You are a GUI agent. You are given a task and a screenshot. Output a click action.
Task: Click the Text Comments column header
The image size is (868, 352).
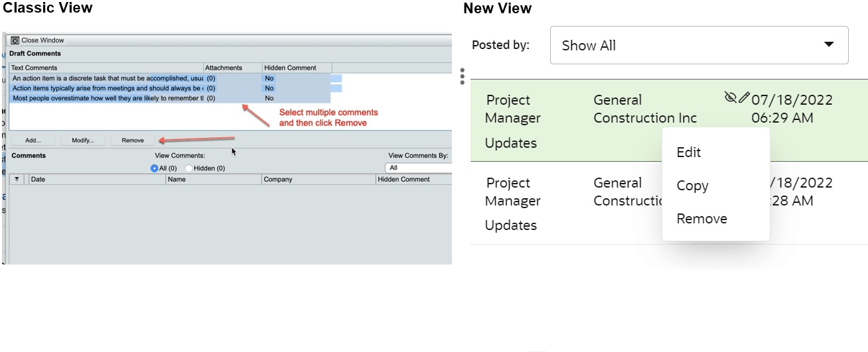point(106,68)
